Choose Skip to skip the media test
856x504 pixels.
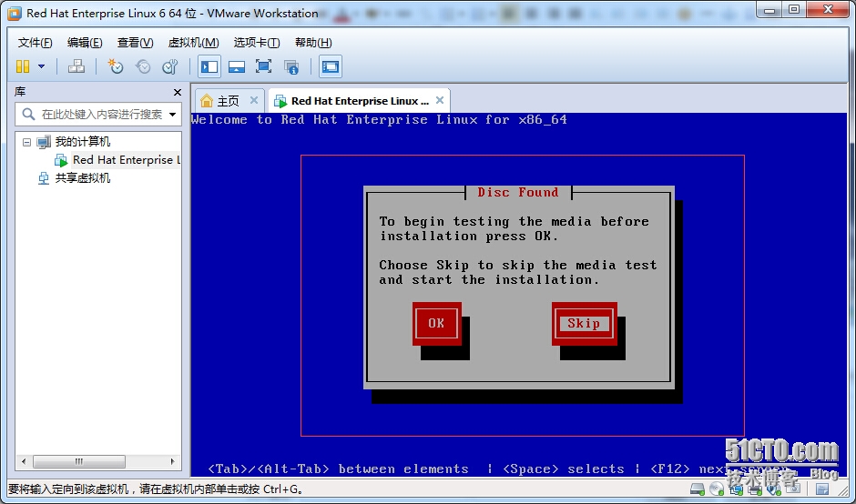point(584,324)
